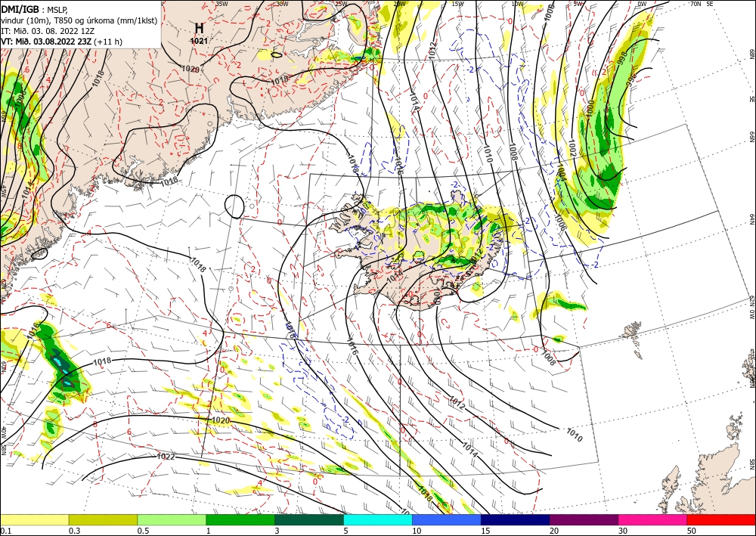Click the '68N' latitude label

[751, 52]
